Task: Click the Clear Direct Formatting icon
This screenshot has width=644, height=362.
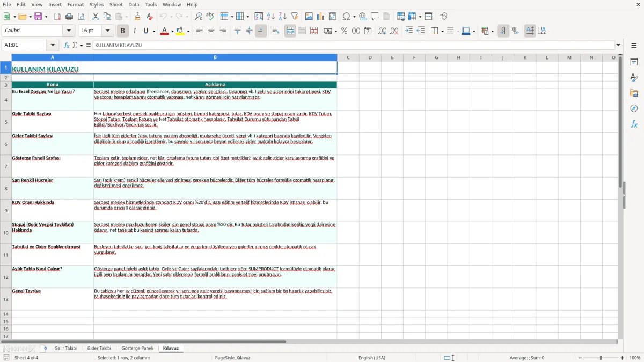Action: 150,17
